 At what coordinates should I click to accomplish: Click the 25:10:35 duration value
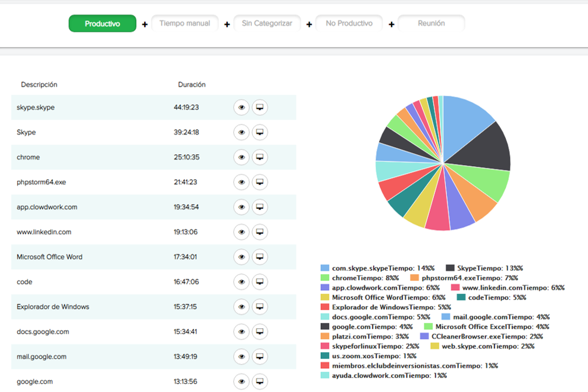pyautogui.click(x=186, y=157)
